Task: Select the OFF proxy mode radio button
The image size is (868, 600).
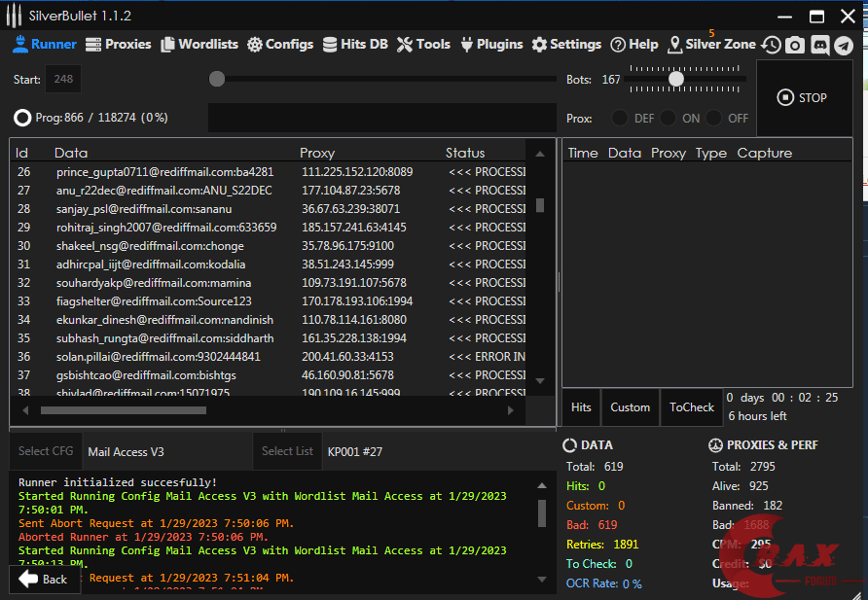Action: click(715, 119)
